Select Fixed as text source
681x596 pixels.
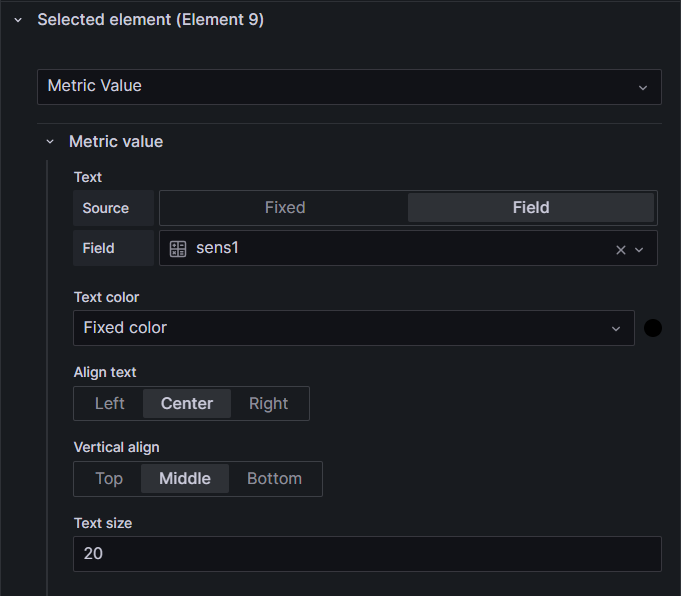click(x=284, y=208)
